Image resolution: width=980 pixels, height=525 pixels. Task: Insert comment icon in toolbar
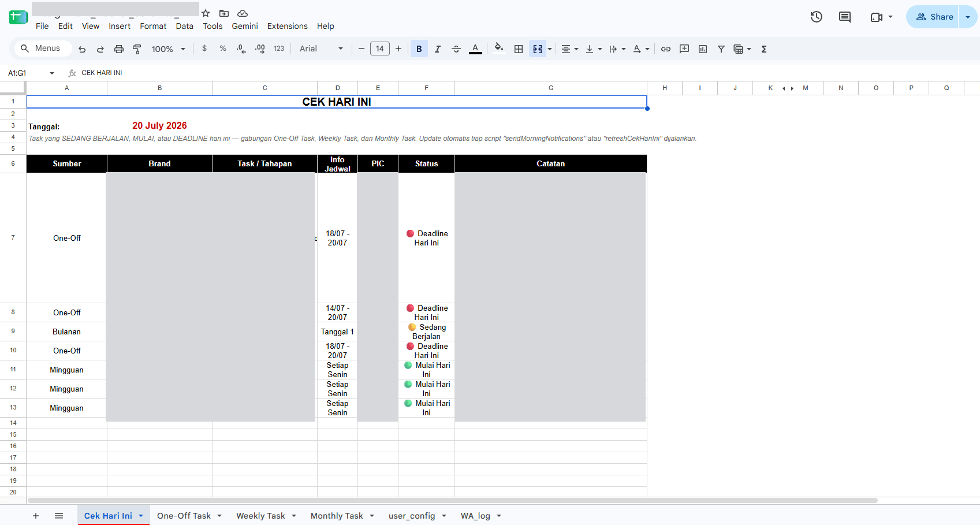(x=684, y=49)
